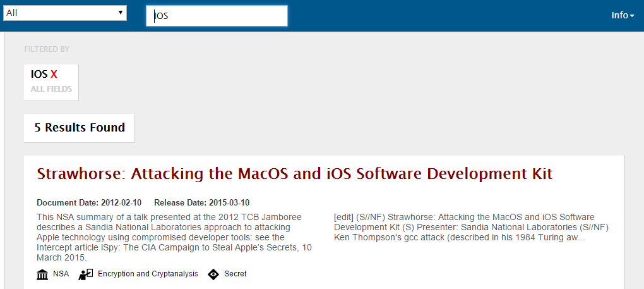
Task: Open the All category dropdown
Action: (x=65, y=13)
